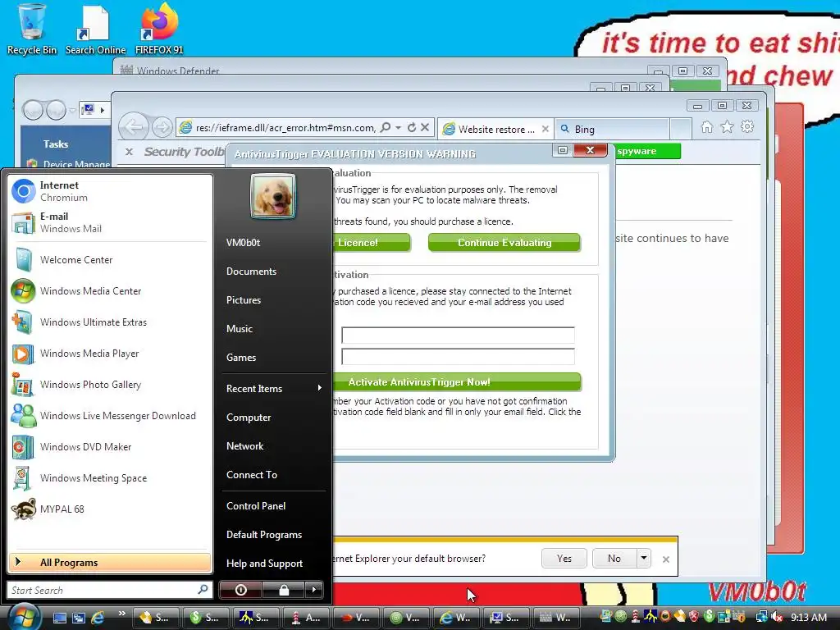Open Music from Start menu
840x630 pixels.
240,329
